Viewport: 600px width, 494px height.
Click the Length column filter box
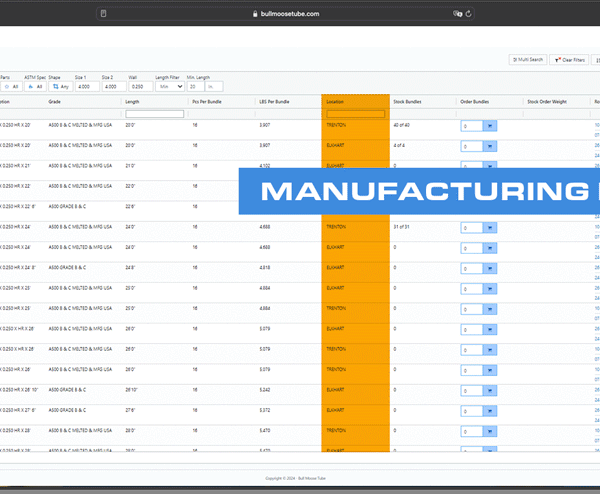pos(154,114)
